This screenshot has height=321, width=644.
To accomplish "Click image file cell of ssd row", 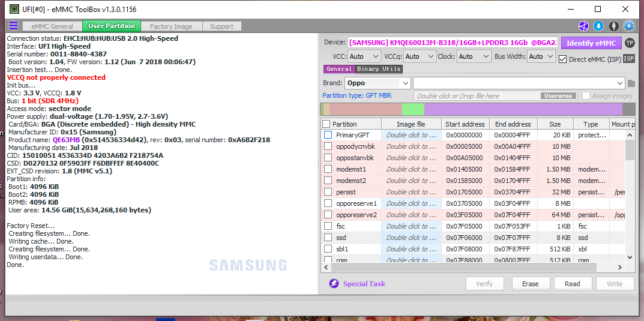I will click(411, 237).
